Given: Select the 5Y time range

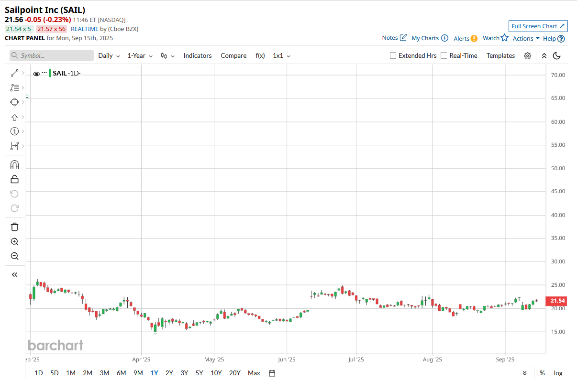Looking at the screenshot, I should click(x=199, y=373).
